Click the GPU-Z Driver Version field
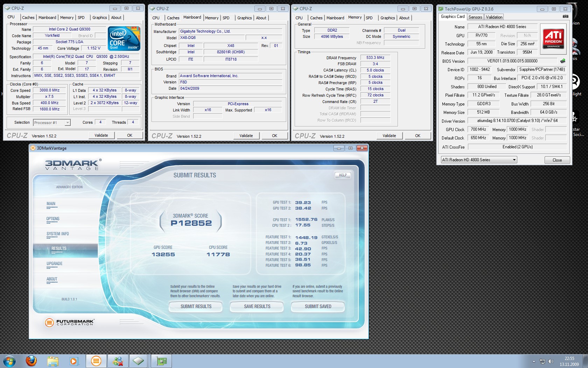Viewport: 588px width, 368px height. [517, 121]
